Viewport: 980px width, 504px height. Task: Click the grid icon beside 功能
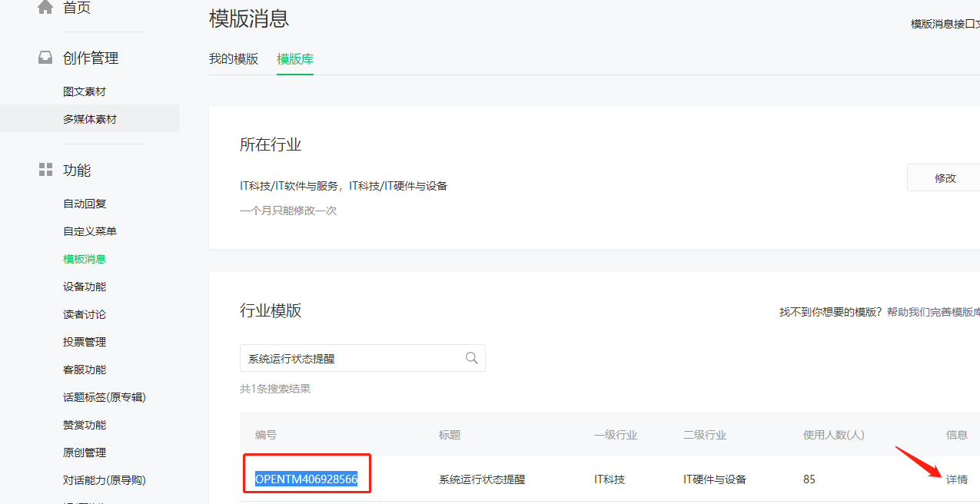(x=45, y=170)
